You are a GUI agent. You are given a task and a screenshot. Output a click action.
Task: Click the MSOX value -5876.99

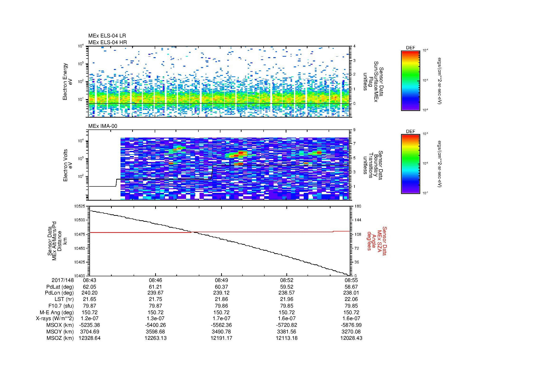point(351,325)
